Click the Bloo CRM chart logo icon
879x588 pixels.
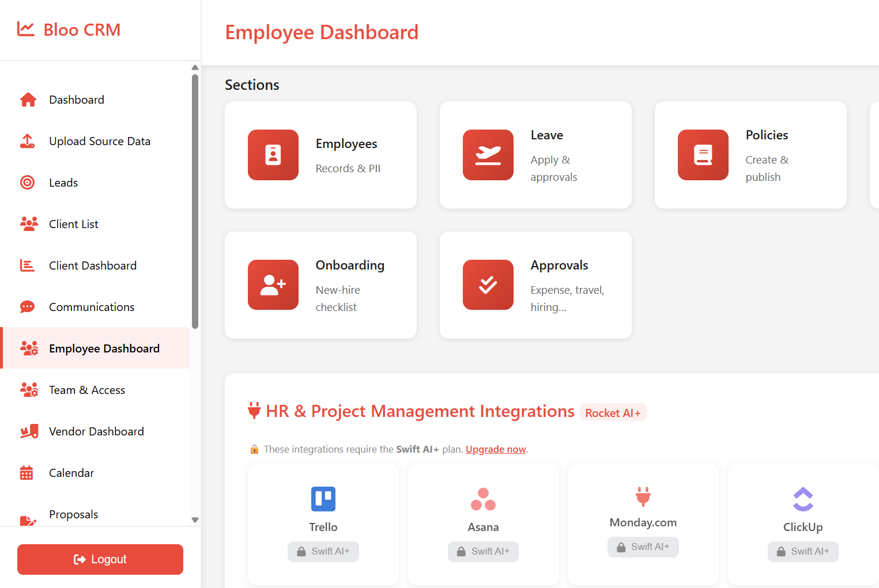pos(26,29)
